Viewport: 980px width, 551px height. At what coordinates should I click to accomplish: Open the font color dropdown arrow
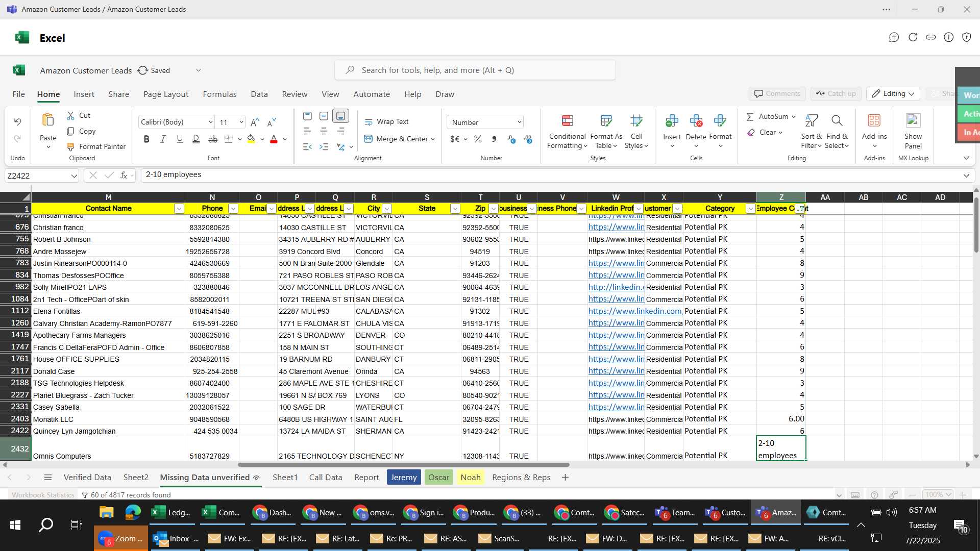coord(285,139)
